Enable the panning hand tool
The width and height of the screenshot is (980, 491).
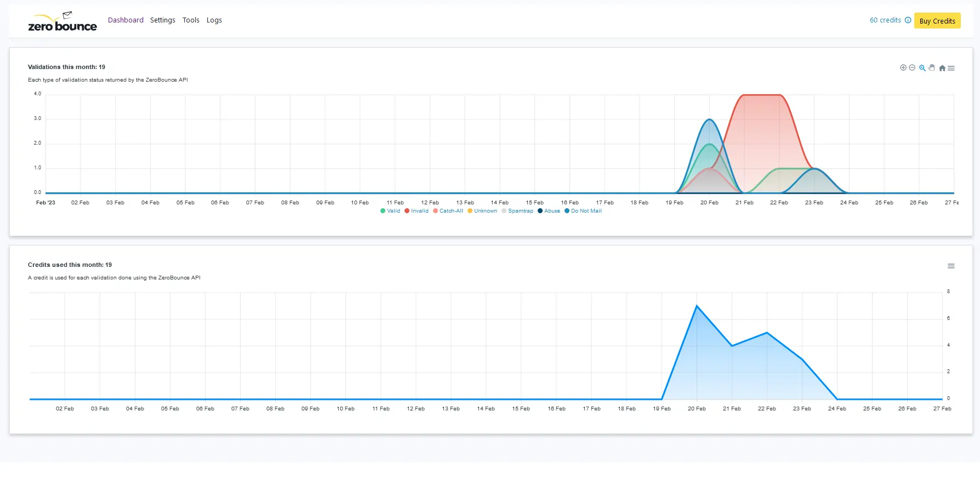pyautogui.click(x=932, y=68)
